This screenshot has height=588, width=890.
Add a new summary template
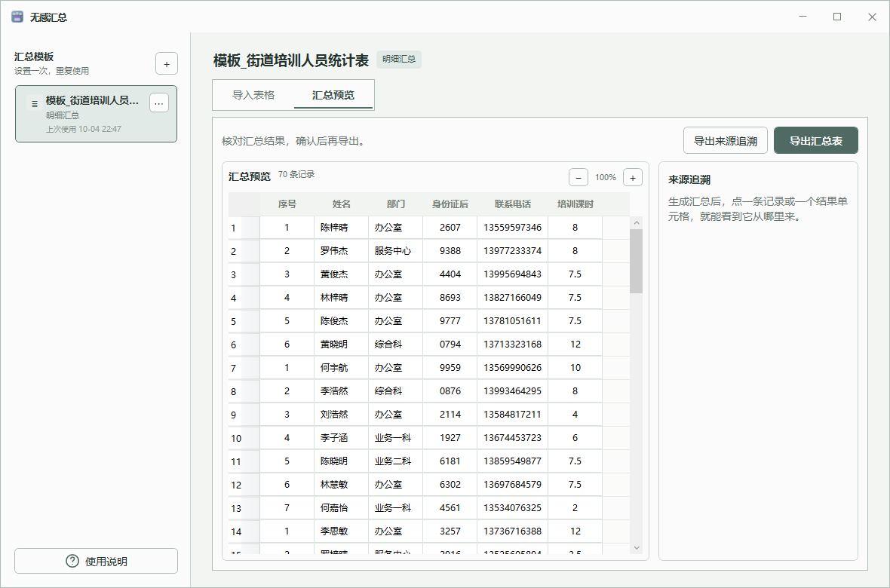166,63
